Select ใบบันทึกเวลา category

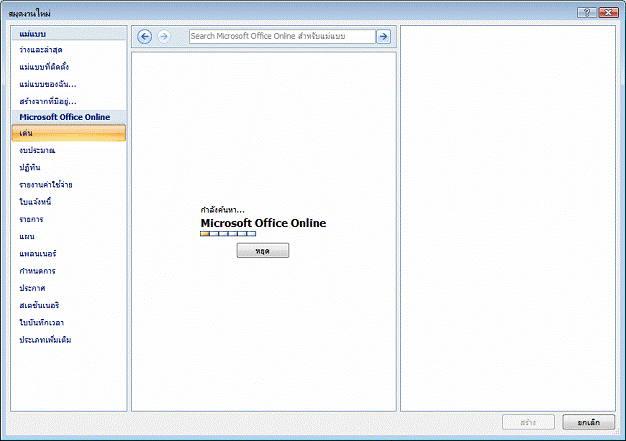click(x=69, y=322)
